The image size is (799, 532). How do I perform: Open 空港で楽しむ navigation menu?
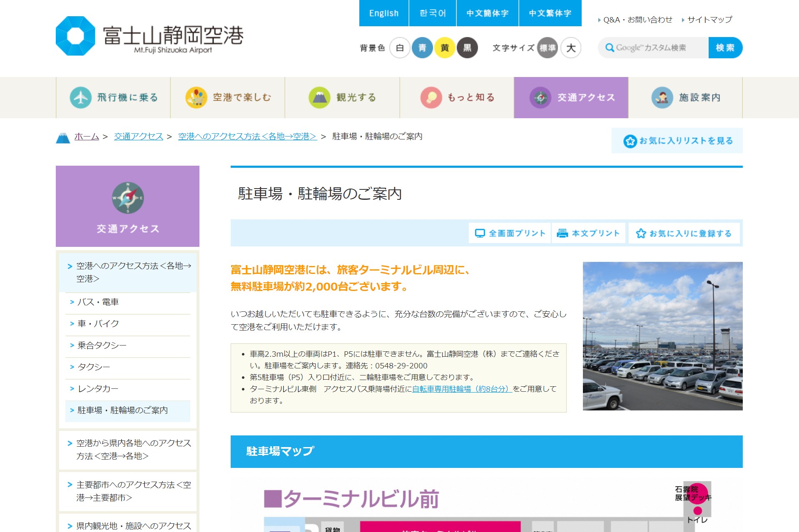(228, 97)
